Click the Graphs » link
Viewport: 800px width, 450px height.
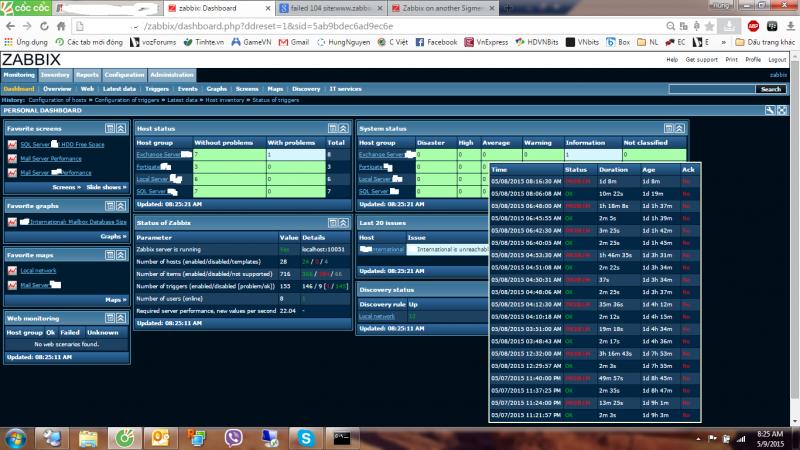(113, 236)
